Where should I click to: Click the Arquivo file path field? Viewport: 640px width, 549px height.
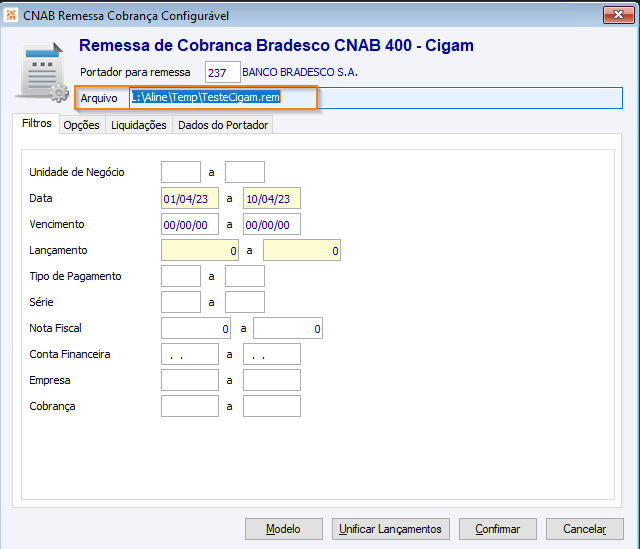coord(375,98)
